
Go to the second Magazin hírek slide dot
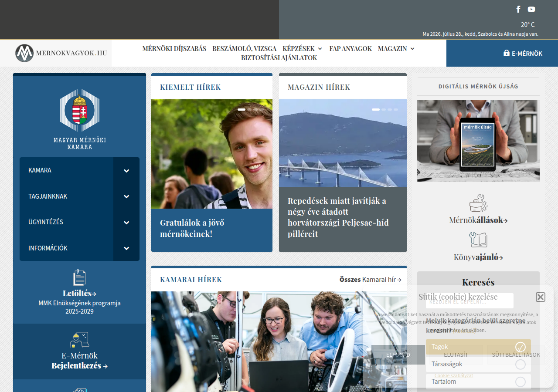384,110
